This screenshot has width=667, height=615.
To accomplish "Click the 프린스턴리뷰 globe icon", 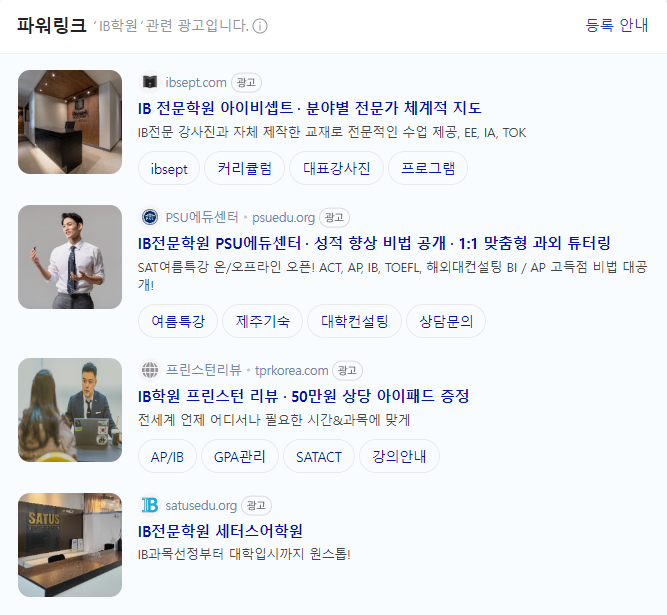I will click(150, 370).
